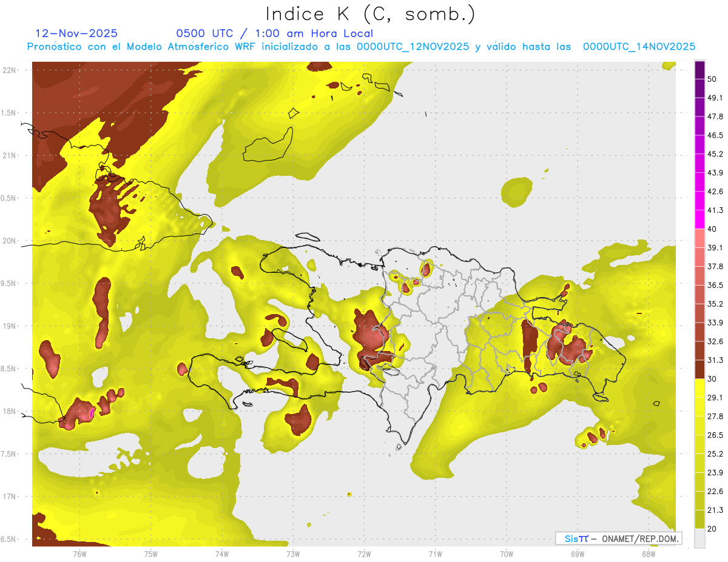Select the '46.5' color scale value

click(x=715, y=135)
